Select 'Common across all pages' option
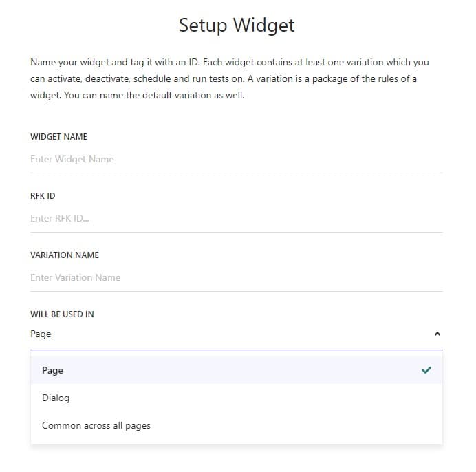 [x=237, y=425]
